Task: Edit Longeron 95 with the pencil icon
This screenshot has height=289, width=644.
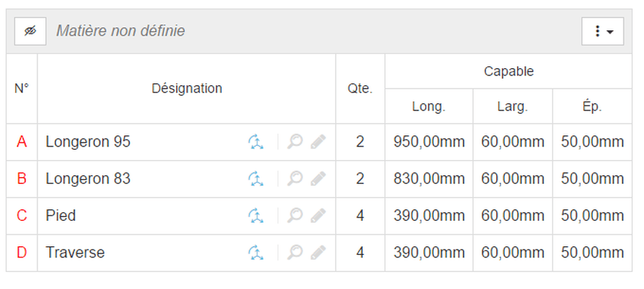Action: 318,142
